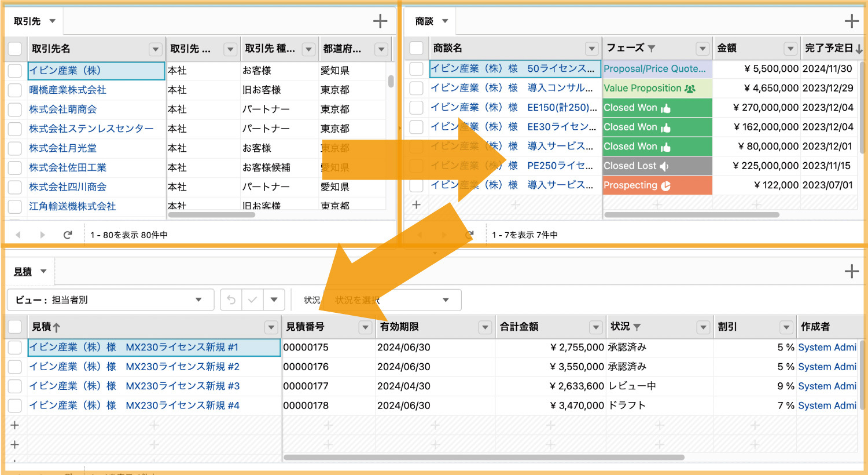Screen dimensions: 868x475
Task: Undo changes in 見積 toolbar
Action: 231,300
